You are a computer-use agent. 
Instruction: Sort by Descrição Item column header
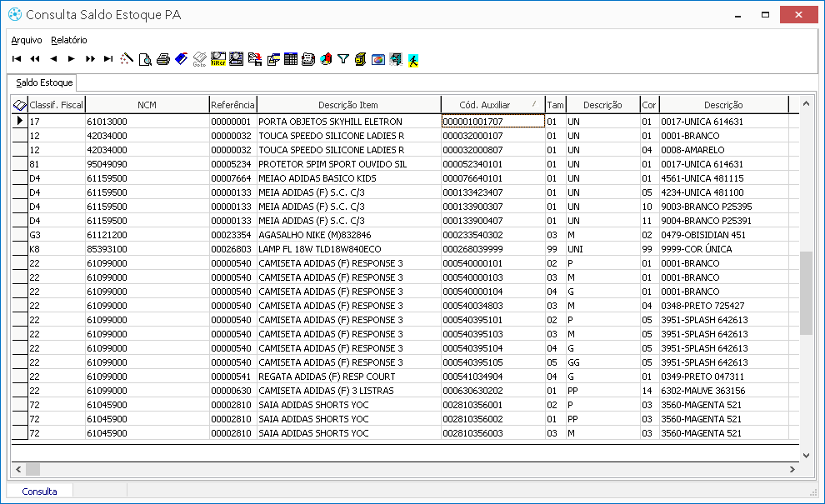coord(348,105)
